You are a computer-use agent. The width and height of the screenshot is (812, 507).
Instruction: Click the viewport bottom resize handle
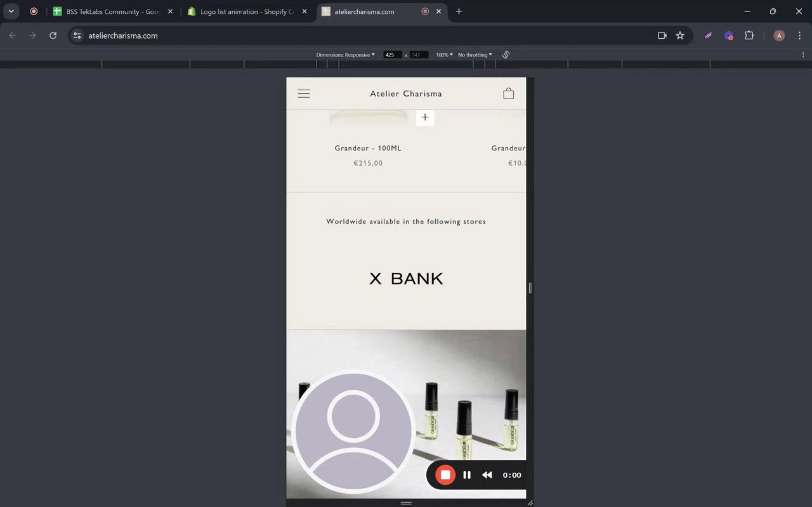pos(406,503)
